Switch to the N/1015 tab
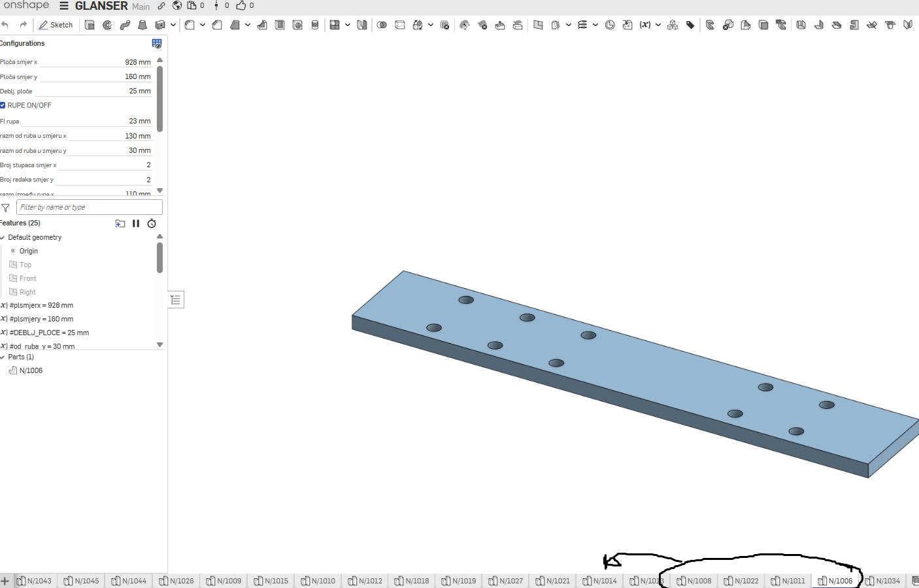919x588 pixels. tap(271, 581)
